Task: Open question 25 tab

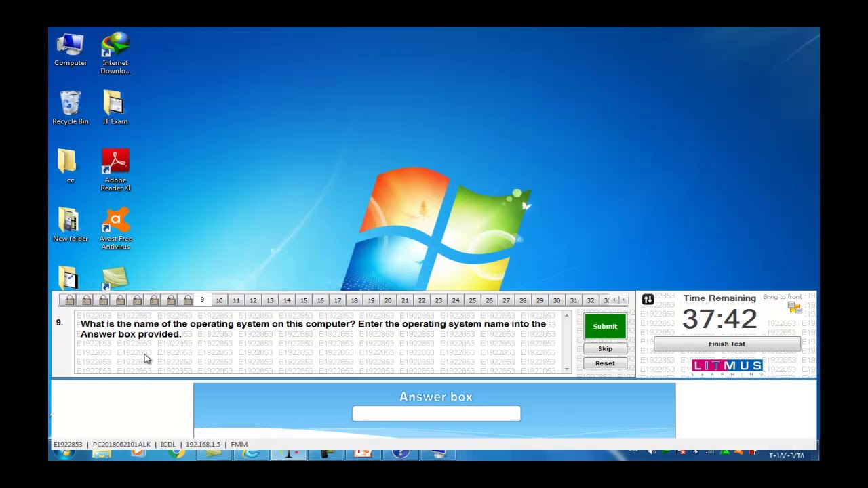Action: tap(472, 300)
